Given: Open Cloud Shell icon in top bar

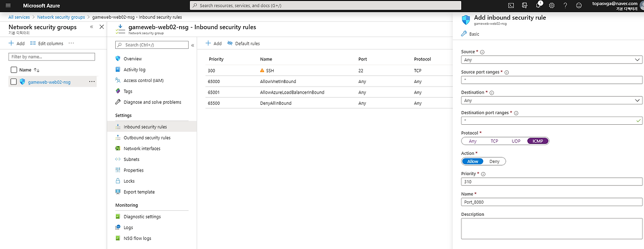Looking at the screenshot, I should pos(511,6).
